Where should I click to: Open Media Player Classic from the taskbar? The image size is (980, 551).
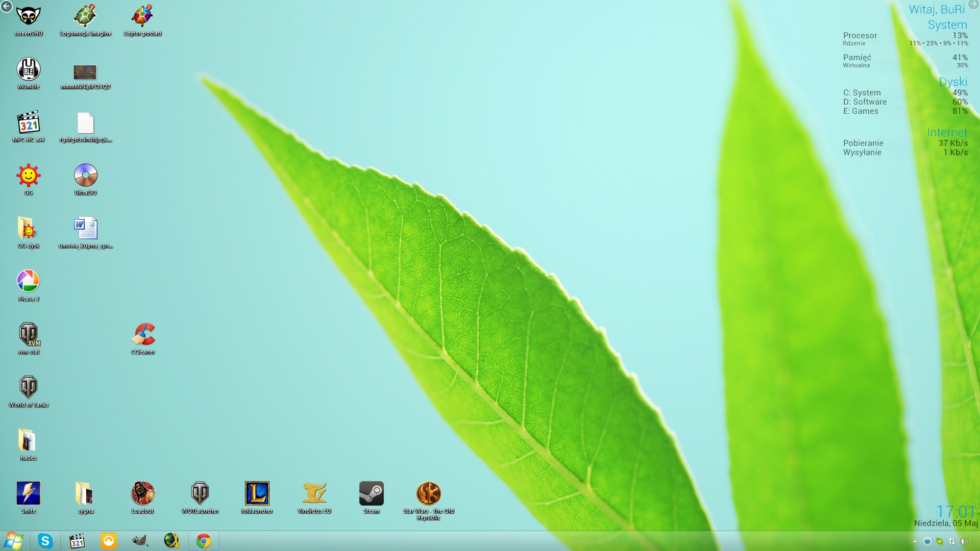pyautogui.click(x=77, y=541)
